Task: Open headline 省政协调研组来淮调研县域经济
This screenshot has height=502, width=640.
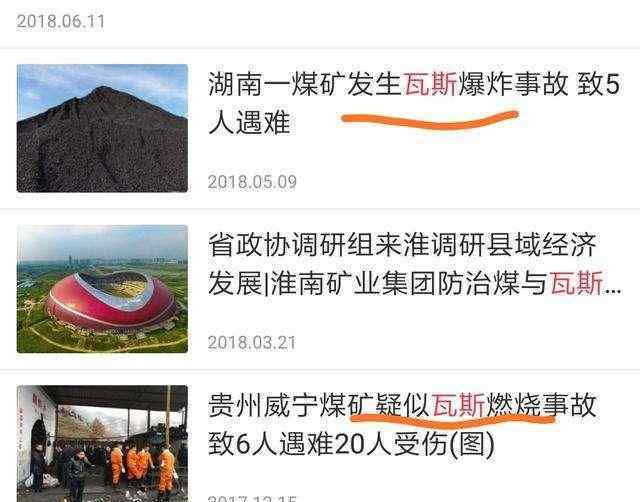Action: (402, 245)
